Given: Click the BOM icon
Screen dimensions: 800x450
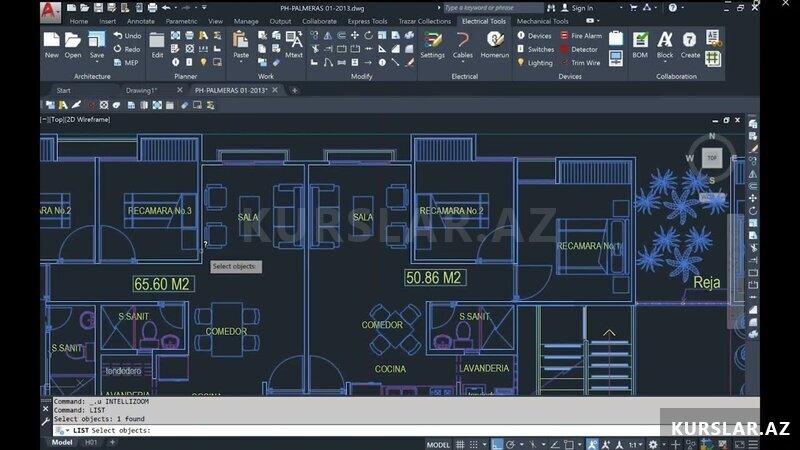Looking at the screenshot, I should [640, 40].
